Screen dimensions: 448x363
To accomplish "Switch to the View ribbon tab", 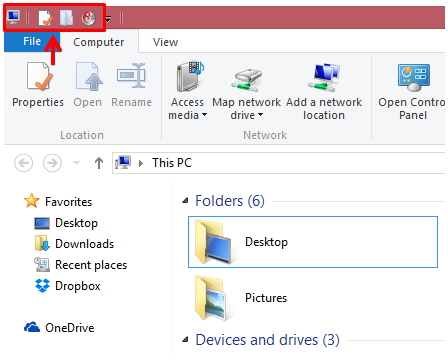I will (x=165, y=42).
